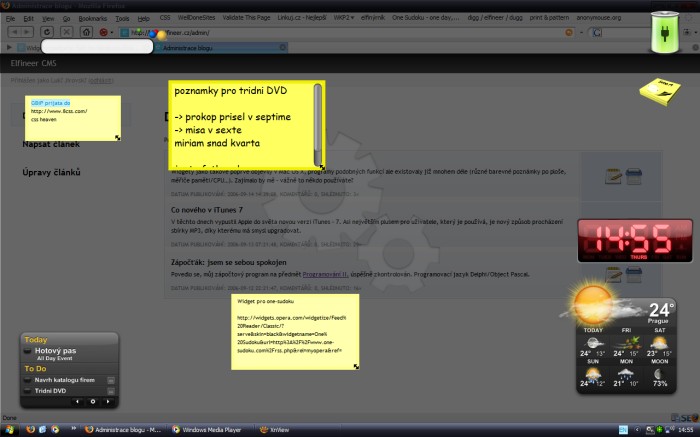Viewport: 700px width, 437px height.
Task: Click the SAT forecast icon in the weather widget
Action: [659, 343]
